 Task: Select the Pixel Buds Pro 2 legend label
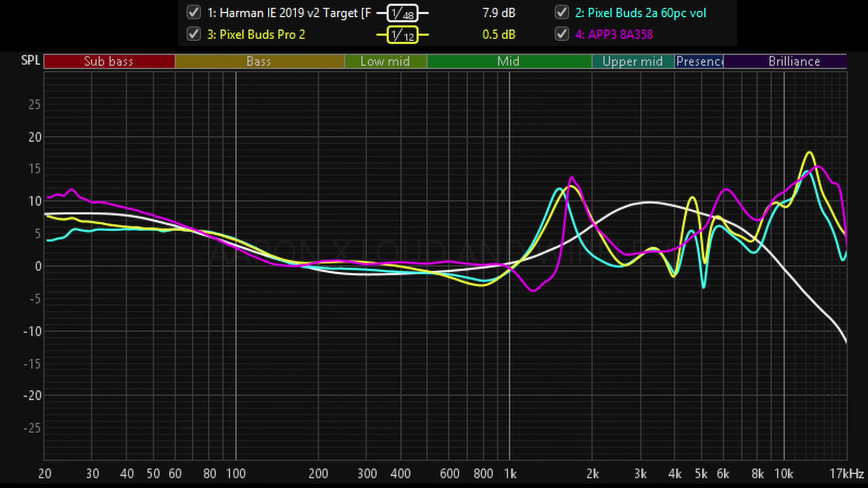click(x=256, y=34)
